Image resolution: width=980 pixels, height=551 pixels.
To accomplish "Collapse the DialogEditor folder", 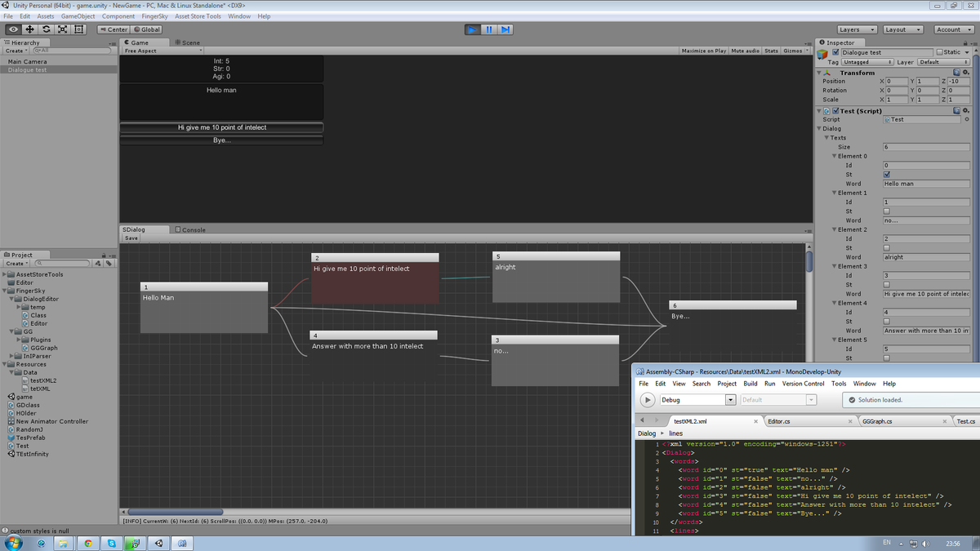I will click(12, 299).
